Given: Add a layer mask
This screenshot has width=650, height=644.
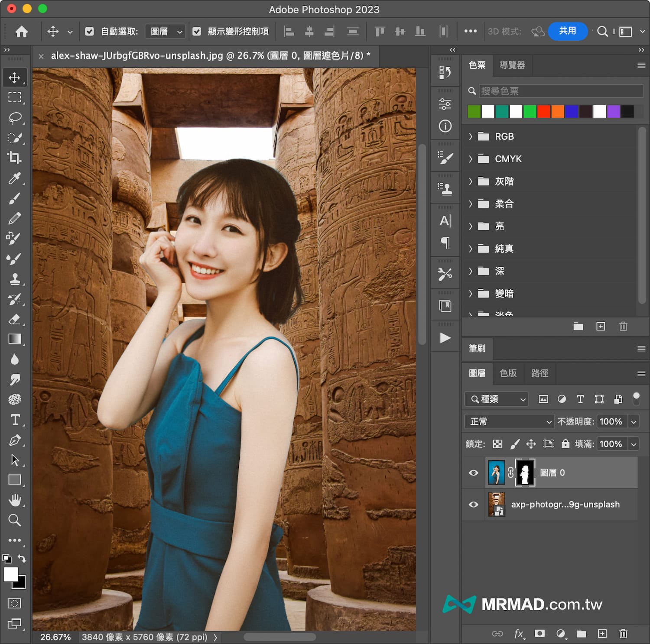Looking at the screenshot, I should point(539,634).
